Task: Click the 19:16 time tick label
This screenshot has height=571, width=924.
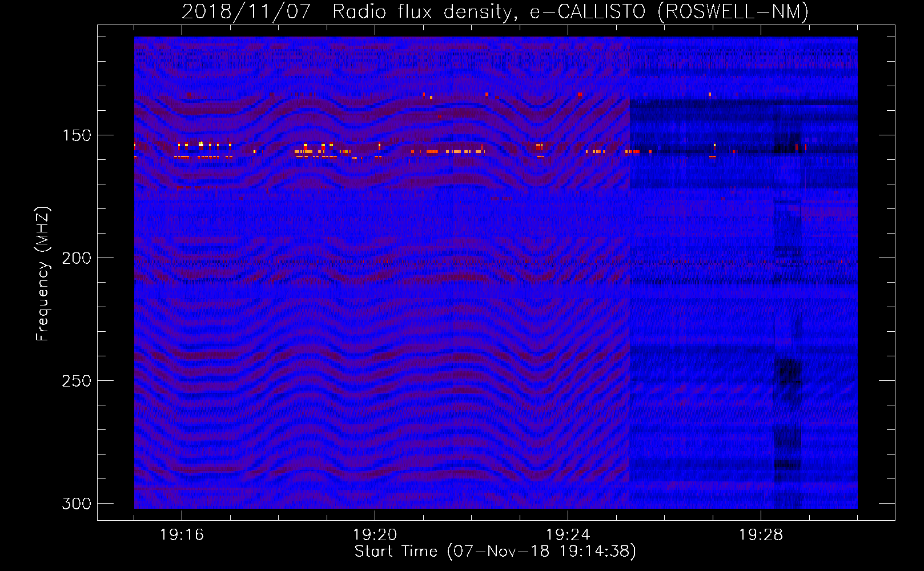Action: [x=182, y=535]
